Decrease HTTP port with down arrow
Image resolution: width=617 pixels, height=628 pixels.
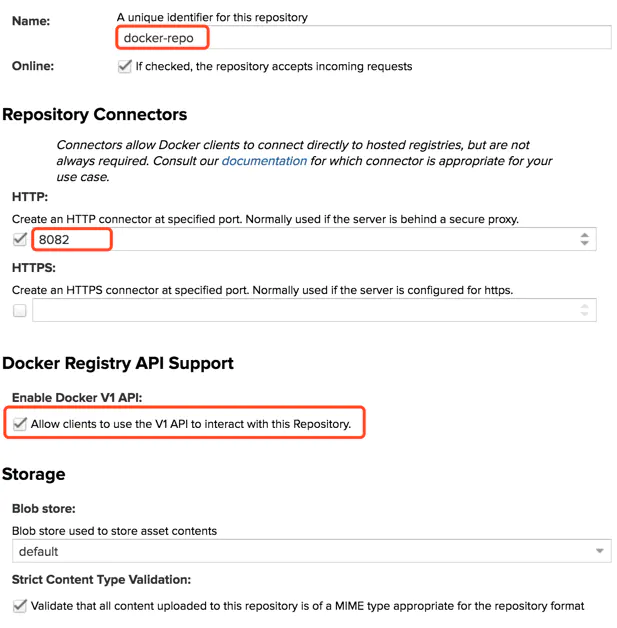point(584,243)
